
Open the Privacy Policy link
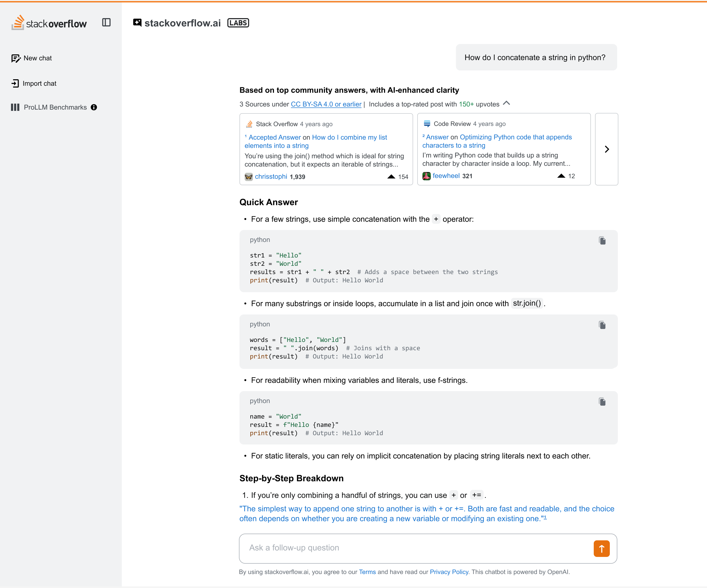pyautogui.click(x=449, y=572)
